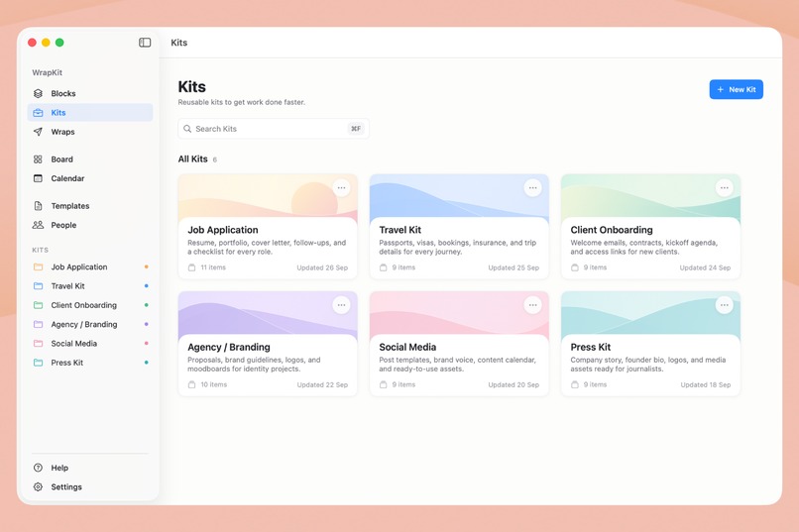Click the Calendar icon in sidebar
The height and width of the screenshot is (532, 799).
coord(38,178)
